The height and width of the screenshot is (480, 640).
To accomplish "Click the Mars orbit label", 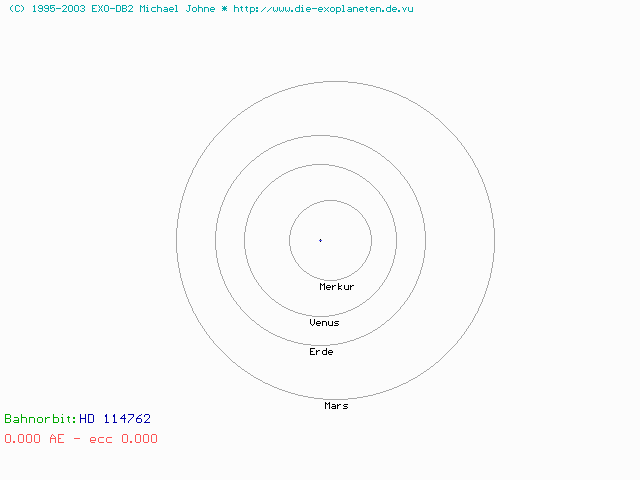I will click(336, 406).
